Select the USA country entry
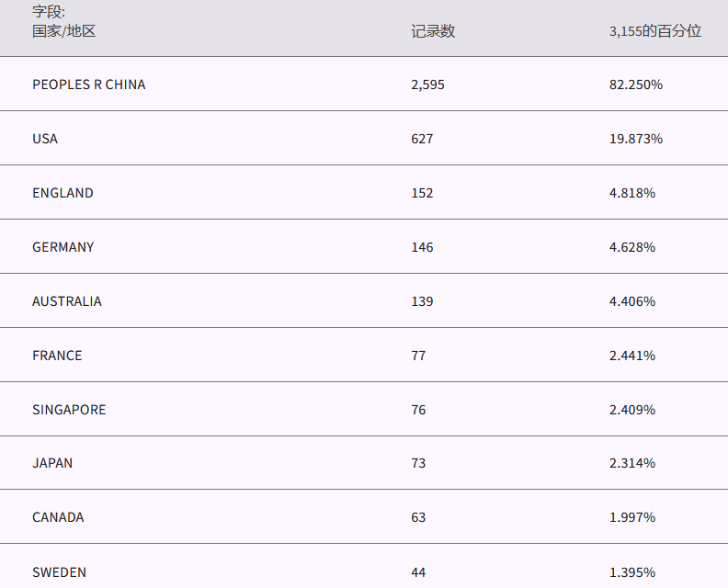This screenshot has width=728, height=588. (45, 139)
